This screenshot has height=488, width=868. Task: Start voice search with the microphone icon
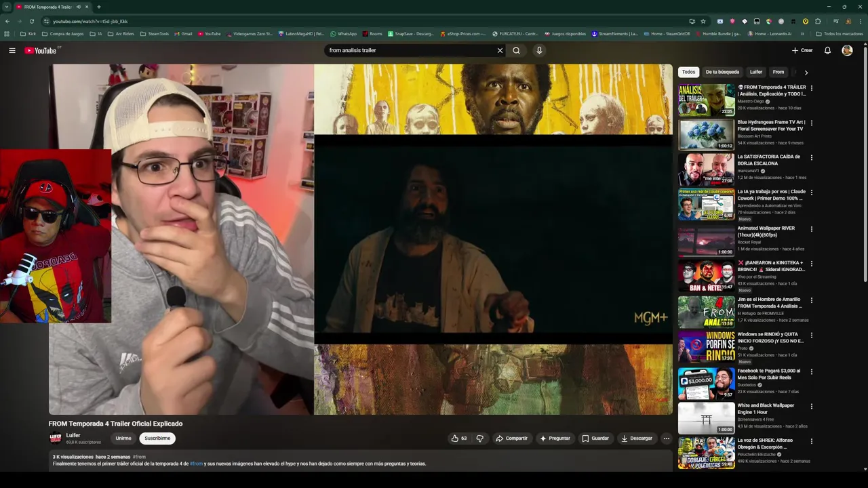[539, 50]
